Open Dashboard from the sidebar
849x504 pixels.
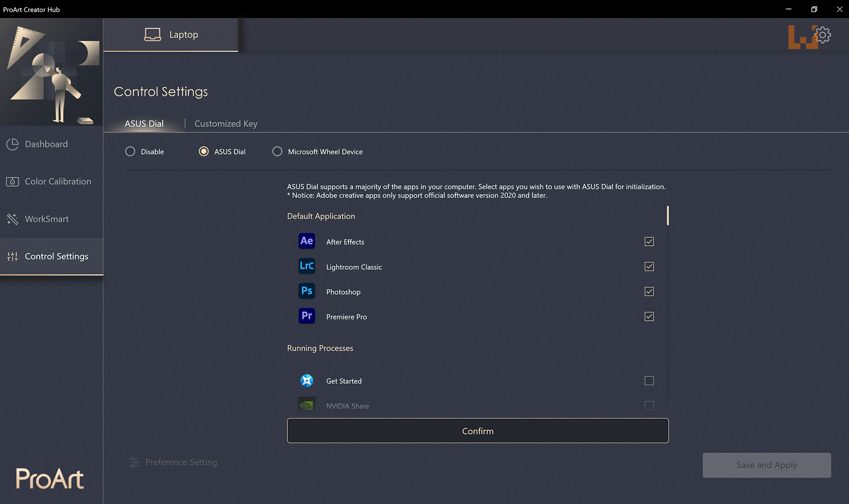[46, 144]
